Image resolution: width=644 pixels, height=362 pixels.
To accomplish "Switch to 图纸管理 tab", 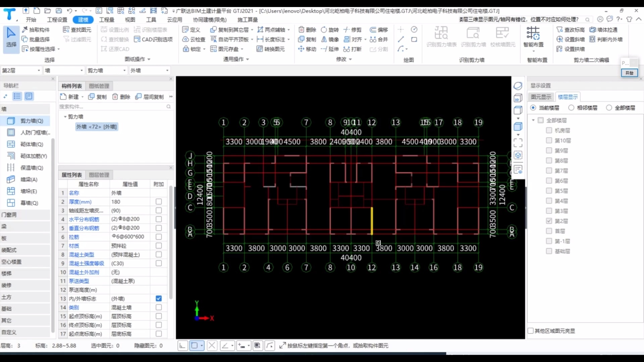I will 99,86.
